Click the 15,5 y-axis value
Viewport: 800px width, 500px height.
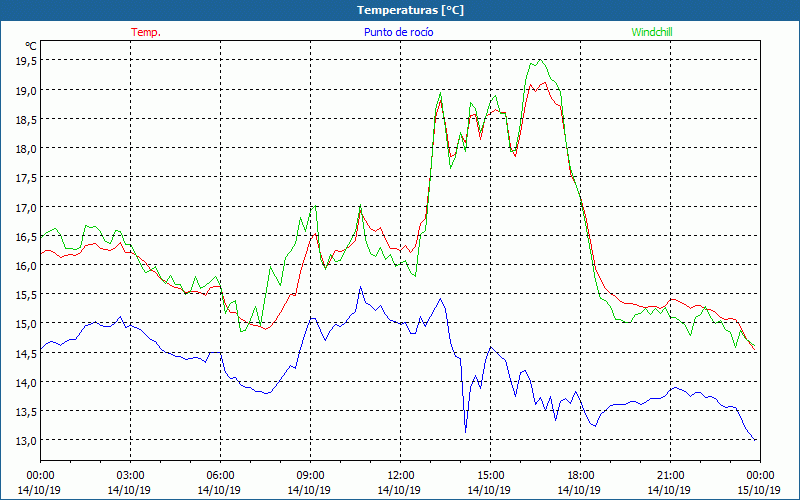tap(26, 294)
